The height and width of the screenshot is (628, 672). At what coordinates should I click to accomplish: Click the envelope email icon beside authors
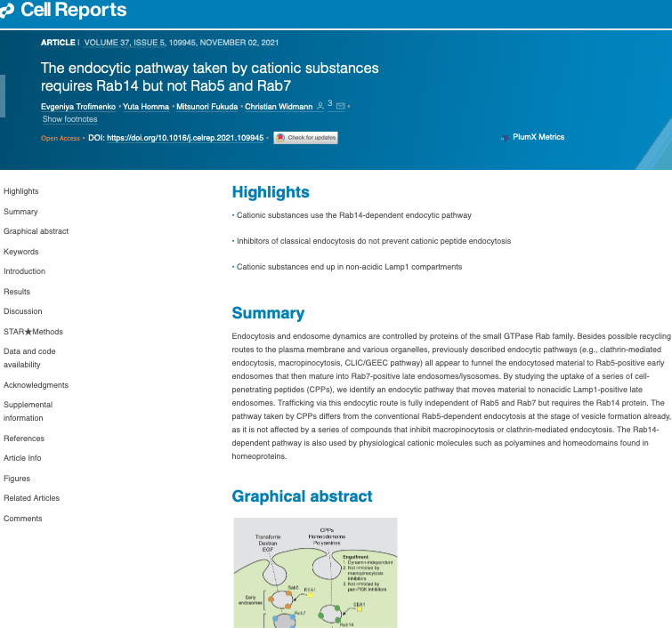click(x=339, y=106)
